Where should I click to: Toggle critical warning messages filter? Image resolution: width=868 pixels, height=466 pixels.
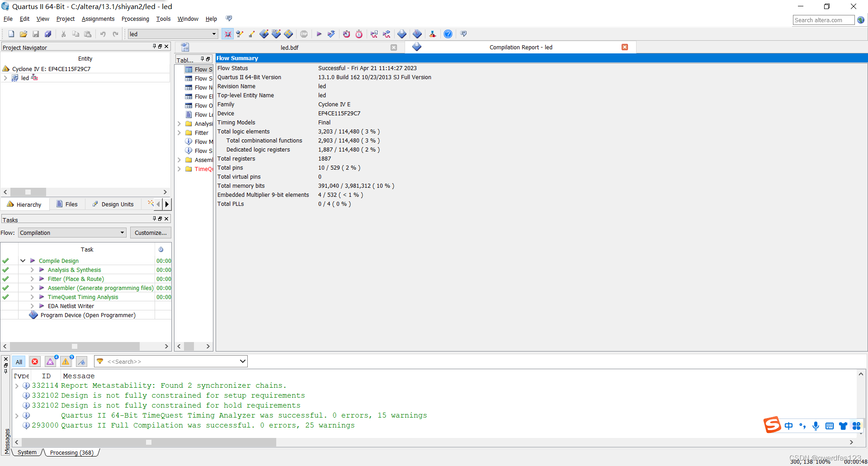[50, 362]
